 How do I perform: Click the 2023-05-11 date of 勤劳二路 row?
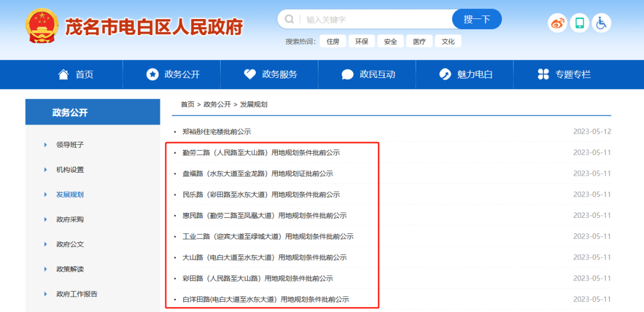592,152
